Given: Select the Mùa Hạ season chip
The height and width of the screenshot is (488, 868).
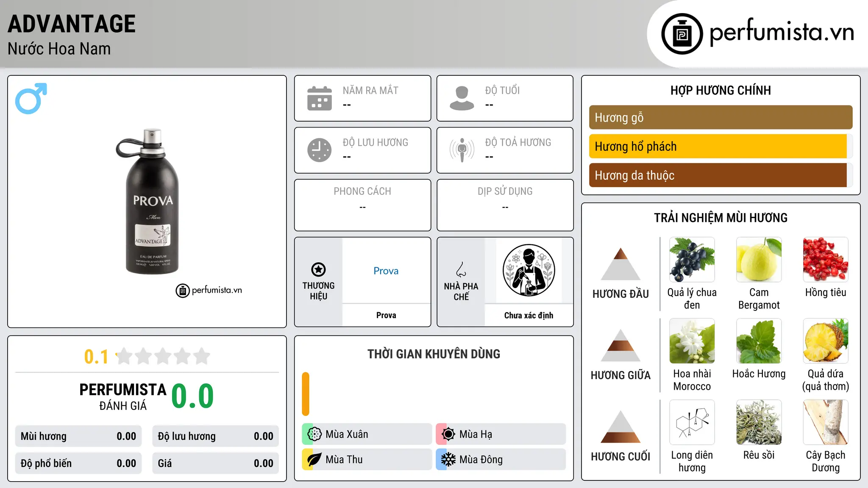Looking at the screenshot, I should (501, 434).
